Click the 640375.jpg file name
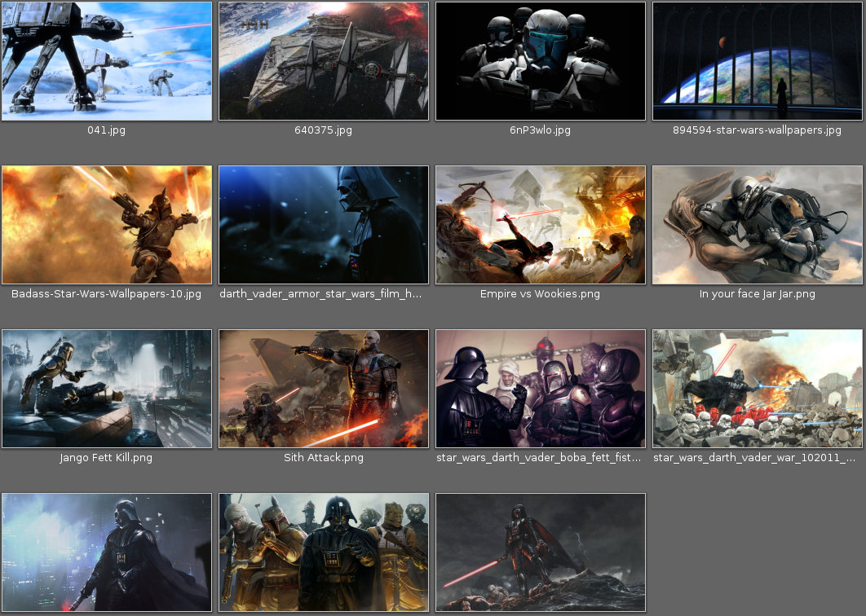This screenshot has height=616, width=866. 323,130
